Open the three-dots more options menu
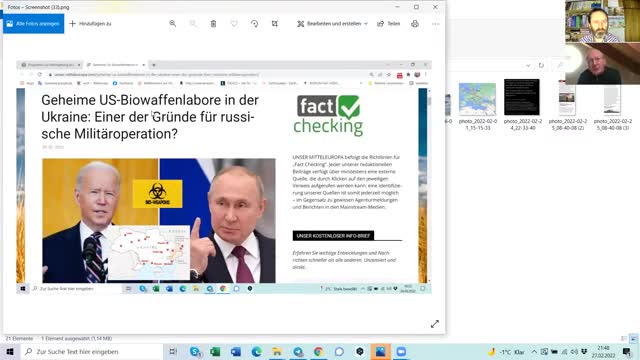Screen dimensions: 640x360 pyautogui.click(x=435, y=24)
